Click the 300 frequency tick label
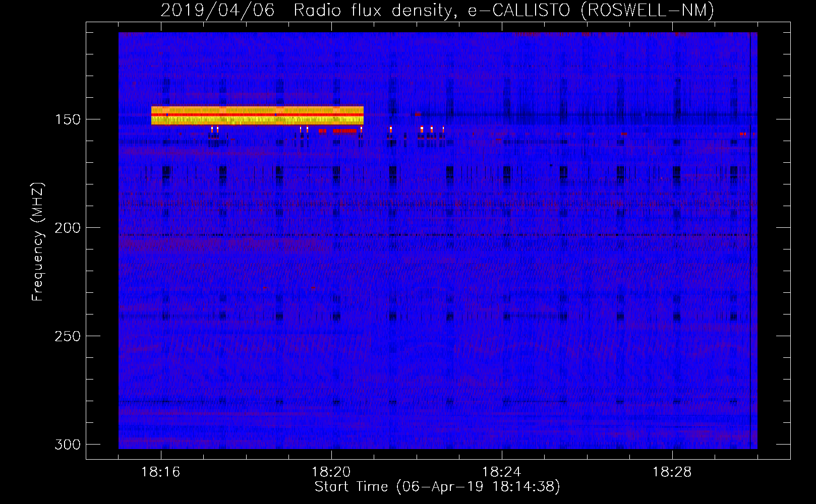Image resolution: width=816 pixels, height=504 pixels. pos(68,445)
